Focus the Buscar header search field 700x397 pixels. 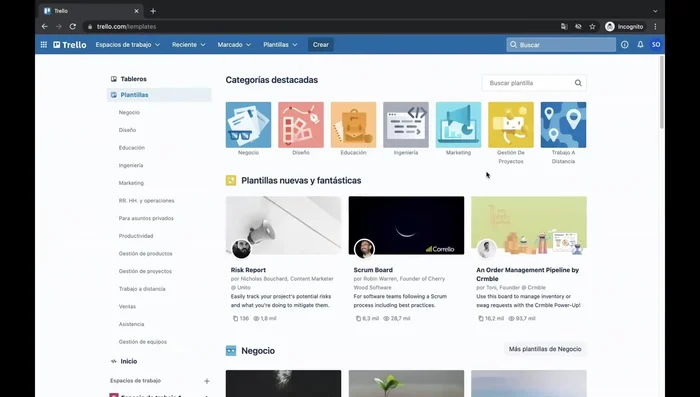click(561, 45)
